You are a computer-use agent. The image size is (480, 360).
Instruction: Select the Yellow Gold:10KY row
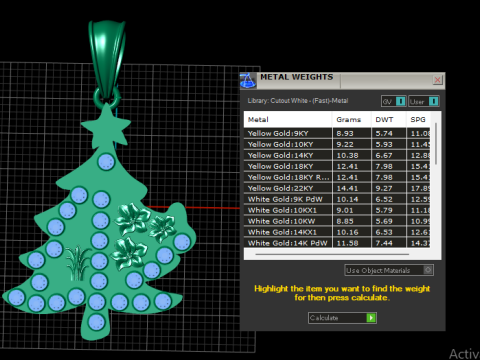(x=337, y=144)
